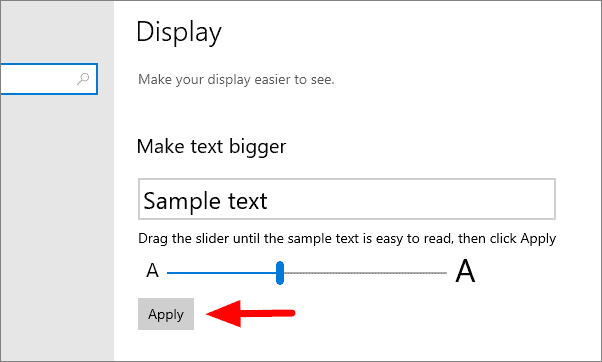
Task: Click the Apply button
Action: click(166, 314)
